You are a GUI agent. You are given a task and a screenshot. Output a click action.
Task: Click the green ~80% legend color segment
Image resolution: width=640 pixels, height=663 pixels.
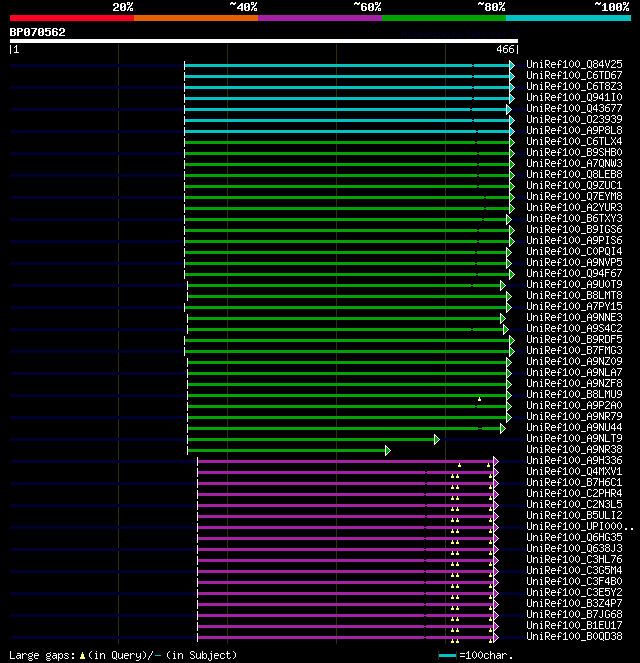pos(444,18)
